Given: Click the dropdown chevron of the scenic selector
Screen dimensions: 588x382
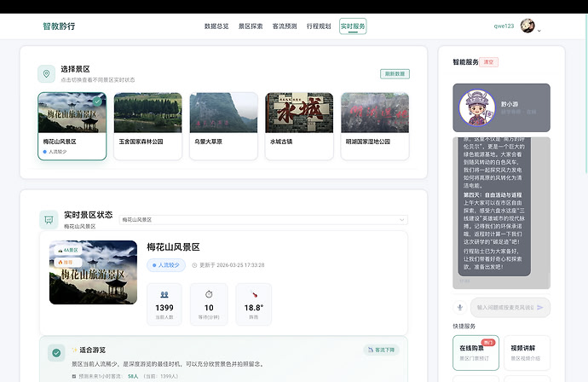Looking at the screenshot, I should point(401,220).
